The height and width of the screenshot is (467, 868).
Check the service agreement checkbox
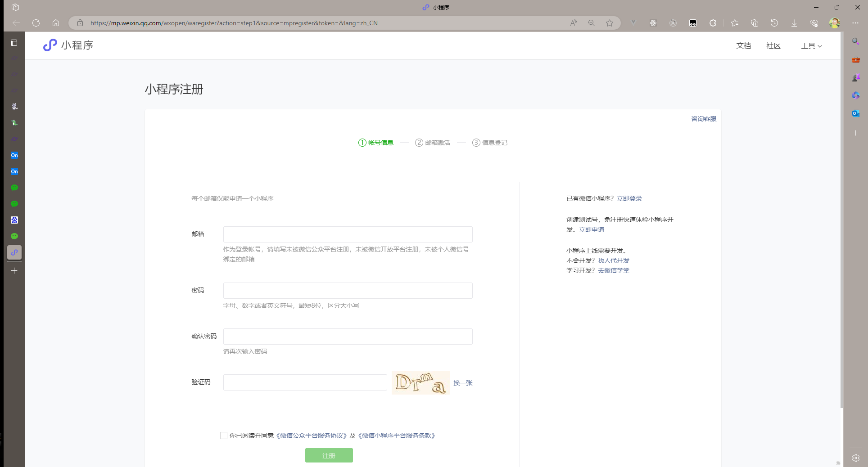(223, 436)
